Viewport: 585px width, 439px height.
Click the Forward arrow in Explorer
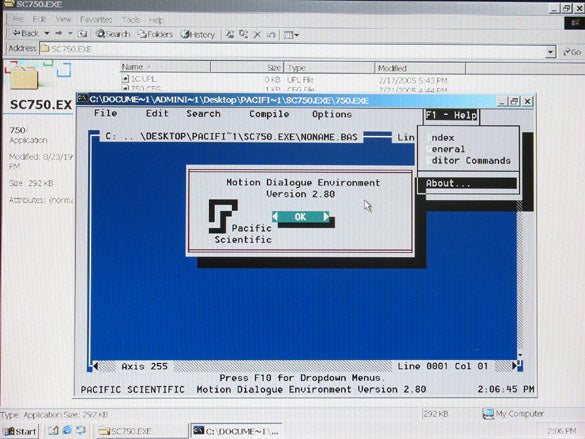tap(59, 33)
